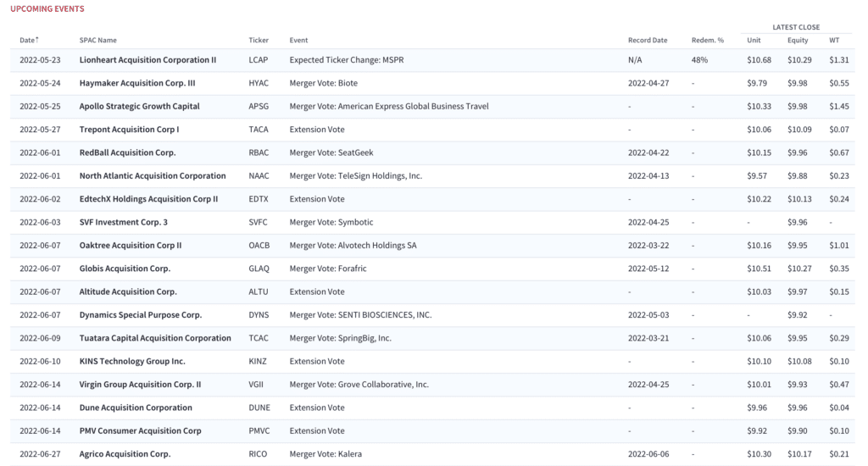This screenshot has width=868, height=466.
Task: Click the EDTX ticker
Action: [258, 199]
